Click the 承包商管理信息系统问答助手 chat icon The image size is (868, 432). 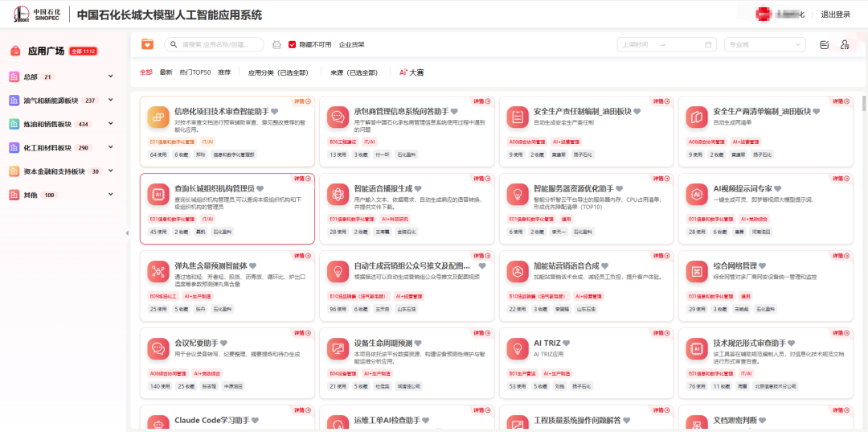coord(338,117)
